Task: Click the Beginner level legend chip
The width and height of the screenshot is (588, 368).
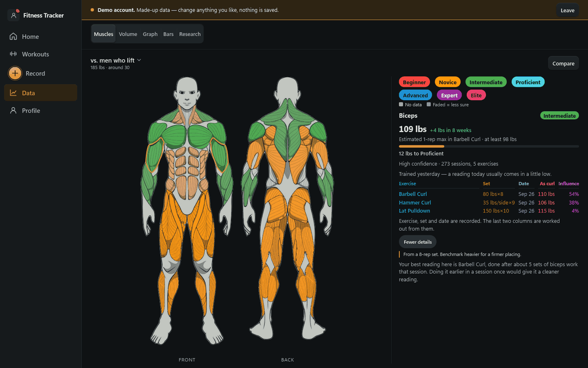Action: (x=414, y=82)
